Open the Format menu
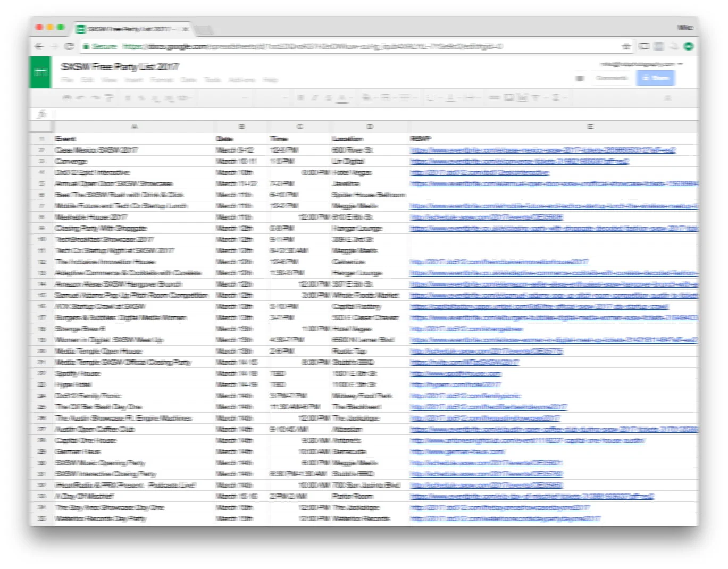The width and height of the screenshot is (728, 569). [162, 80]
